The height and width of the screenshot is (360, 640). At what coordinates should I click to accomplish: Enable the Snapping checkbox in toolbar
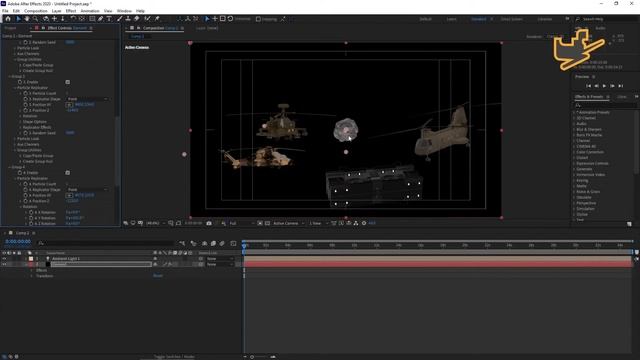point(258,19)
